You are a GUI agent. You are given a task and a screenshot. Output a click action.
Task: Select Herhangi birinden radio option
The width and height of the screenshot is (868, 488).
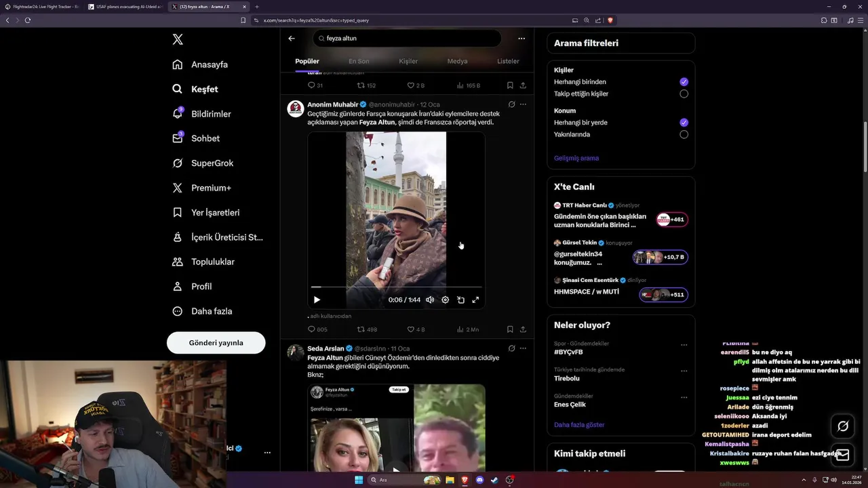coord(684,82)
